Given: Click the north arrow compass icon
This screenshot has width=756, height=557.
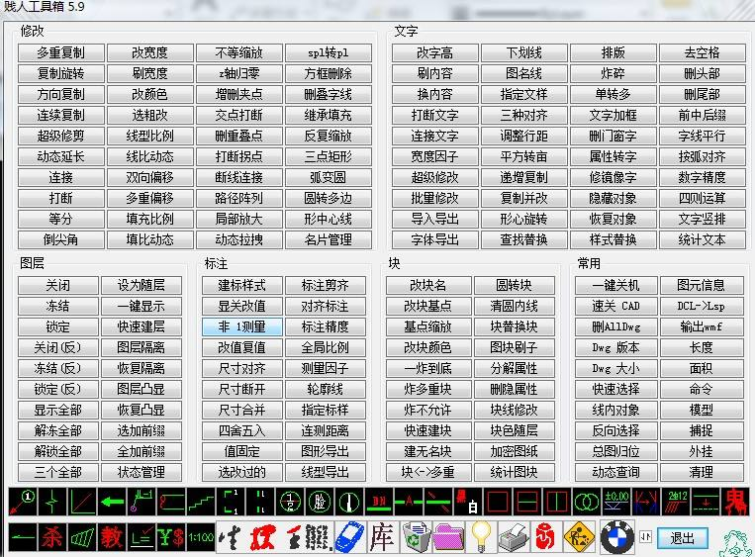Looking at the screenshot, I should (349, 502).
